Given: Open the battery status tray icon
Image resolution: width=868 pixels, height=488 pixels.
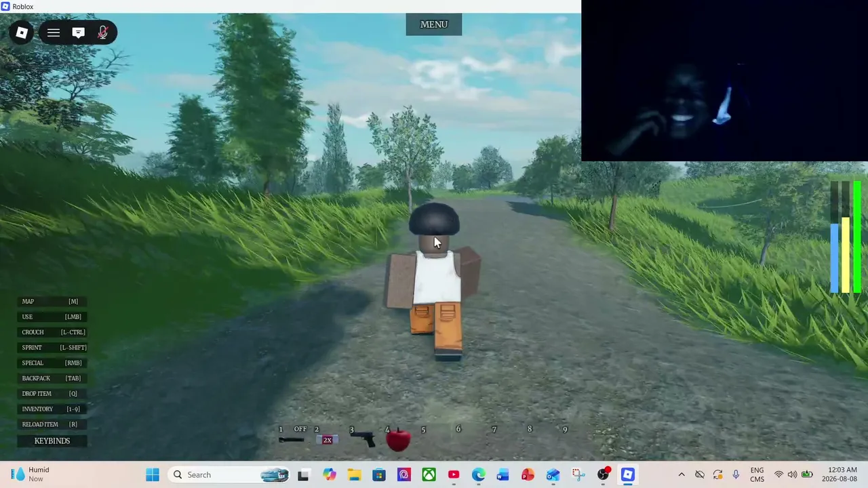Looking at the screenshot, I should (807, 474).
